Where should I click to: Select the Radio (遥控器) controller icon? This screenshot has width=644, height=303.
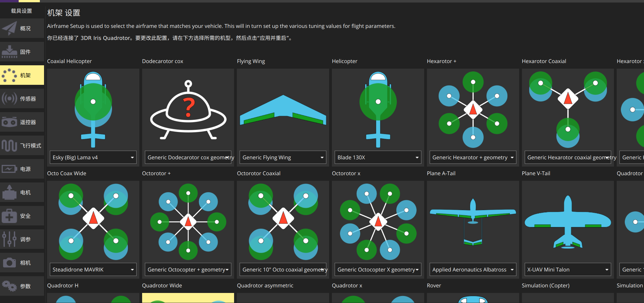click(x=9, y=122)
